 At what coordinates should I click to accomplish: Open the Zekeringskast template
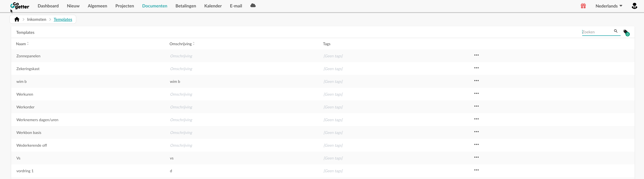28,69
